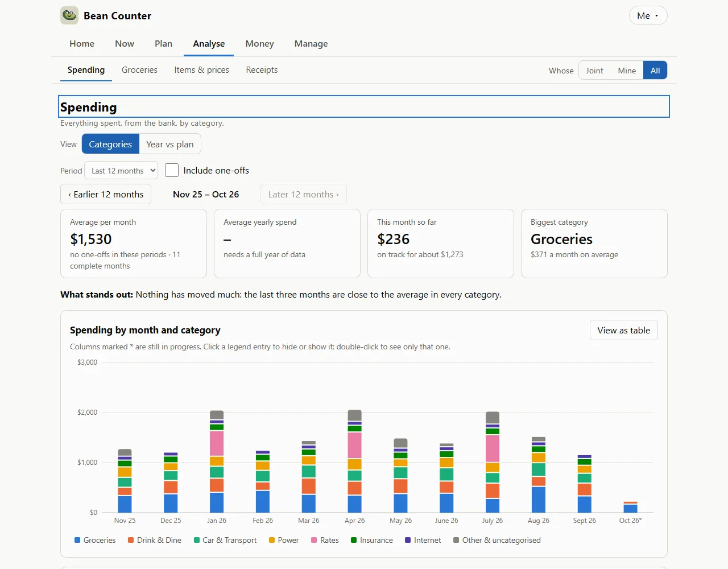Toggle the Rates legend entry

click(x=325, y=540)
